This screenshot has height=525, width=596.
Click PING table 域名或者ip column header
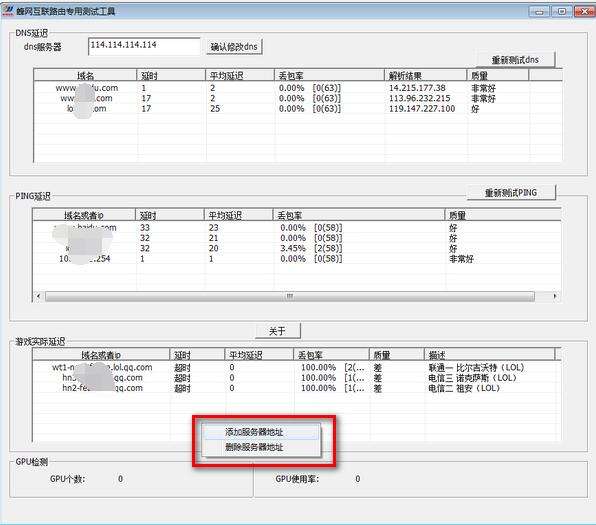[x=84, y=215]
